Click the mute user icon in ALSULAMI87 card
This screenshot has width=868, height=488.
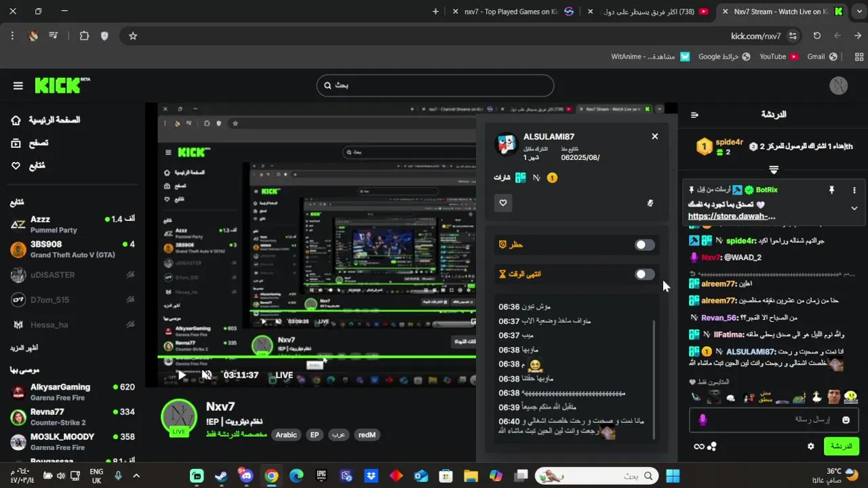point(650,203)
